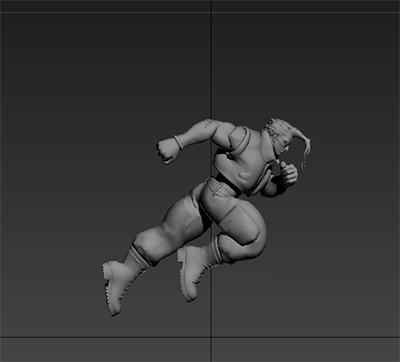Viewport: 400px width, 362px height.
Task: Click the cuff above the rear boot
Action: pos(138,257)
